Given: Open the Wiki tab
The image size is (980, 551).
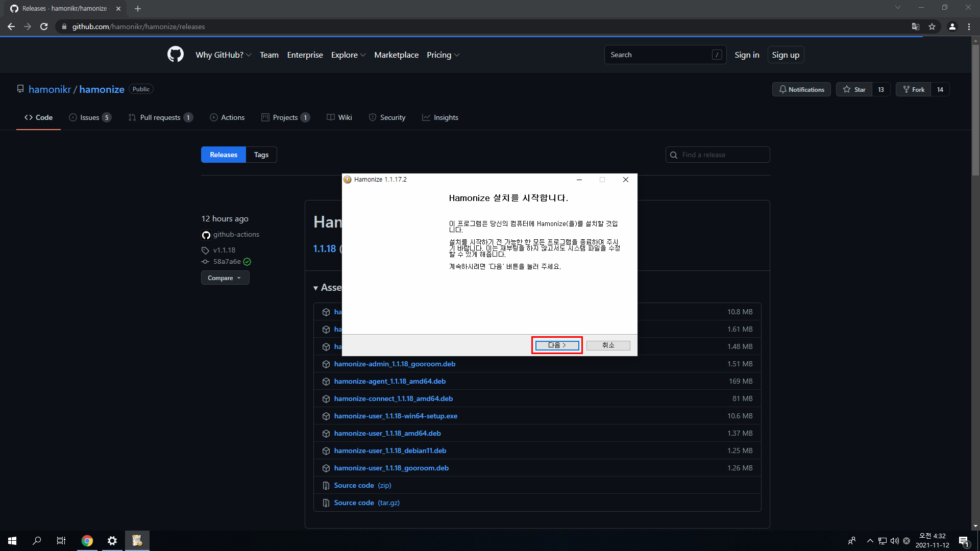Looking at the screenshot, I should 339,117.
